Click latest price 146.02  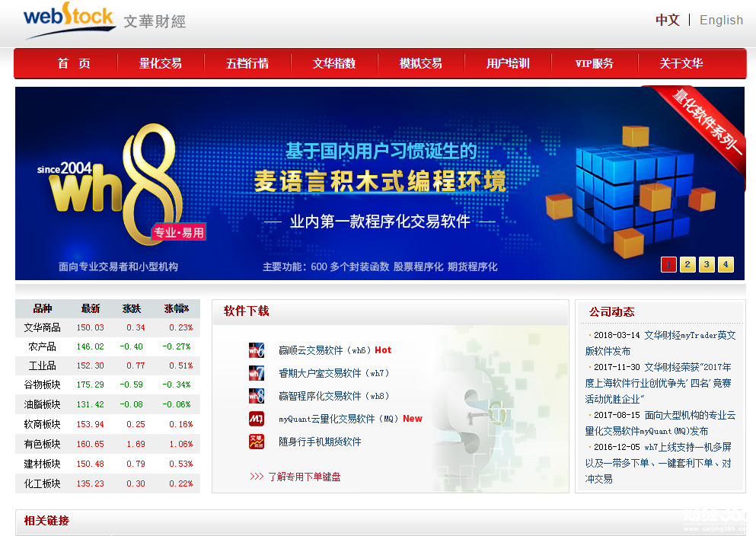coord(90,346)
